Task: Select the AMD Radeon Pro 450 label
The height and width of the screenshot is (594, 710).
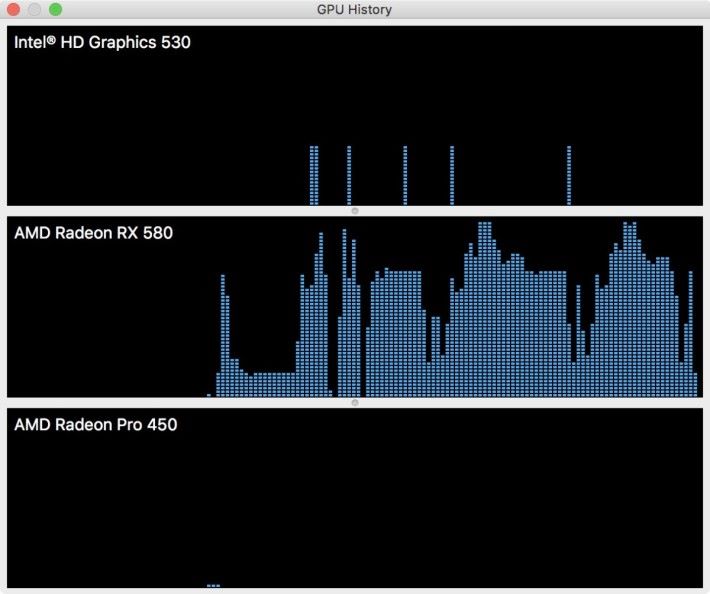Action: (x=96, y=425)
